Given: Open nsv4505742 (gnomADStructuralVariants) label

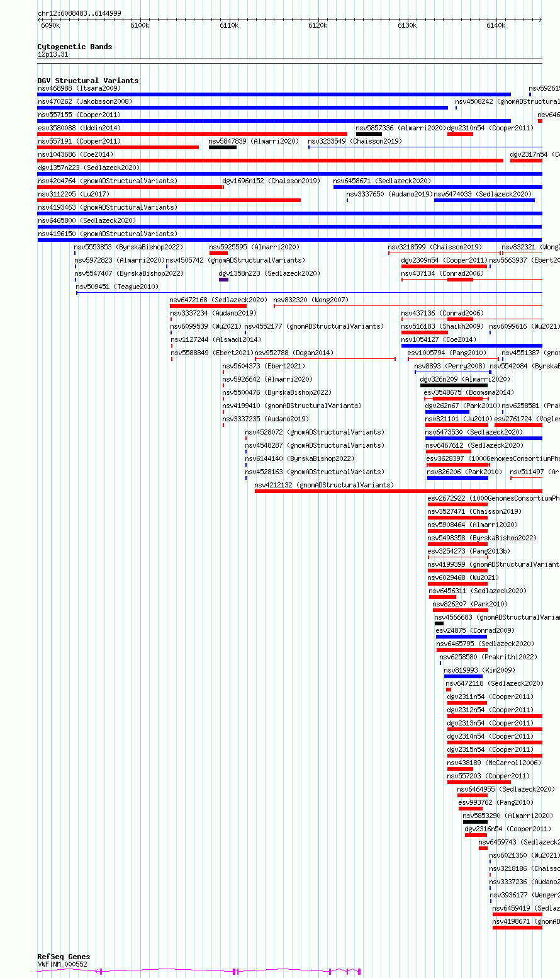Looking at the screenshot, I should point(236,260).
